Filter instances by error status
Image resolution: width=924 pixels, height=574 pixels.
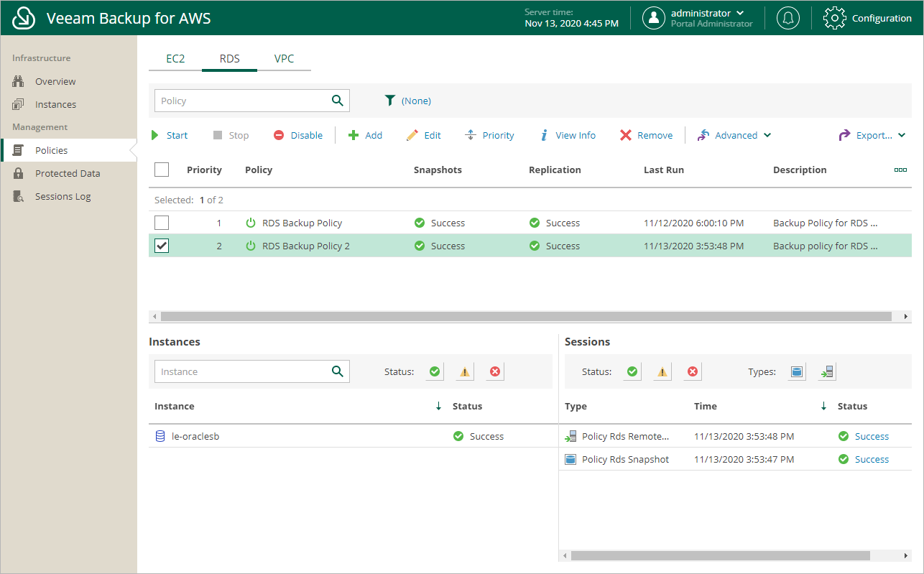pos(495,371)
